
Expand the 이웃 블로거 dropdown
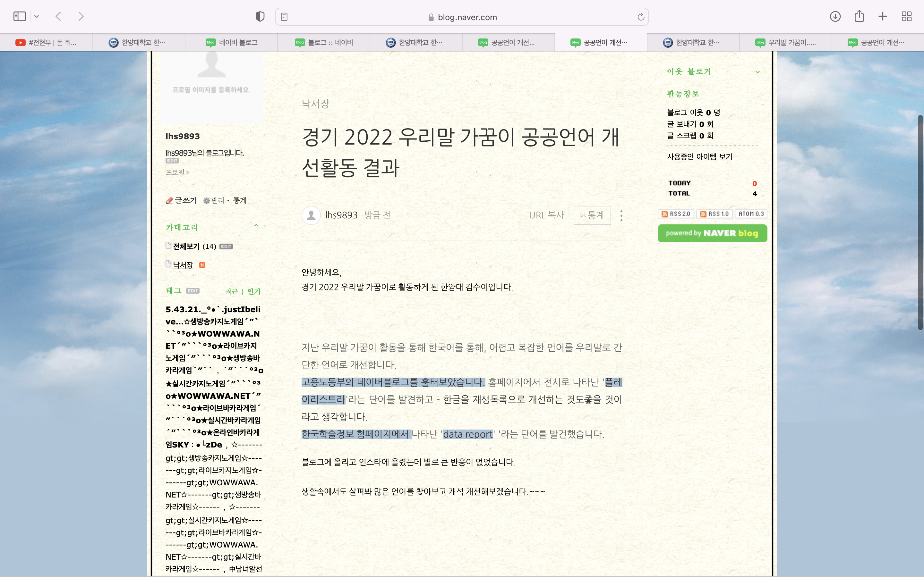757,72
